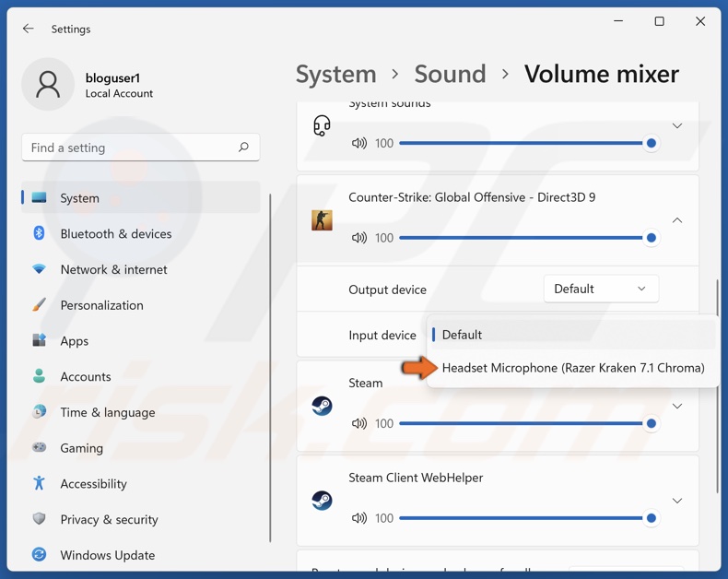The height and width of the screenshot is (579, 728).
Task: Click the Accessibility figure icon
Action: [39, 483]
